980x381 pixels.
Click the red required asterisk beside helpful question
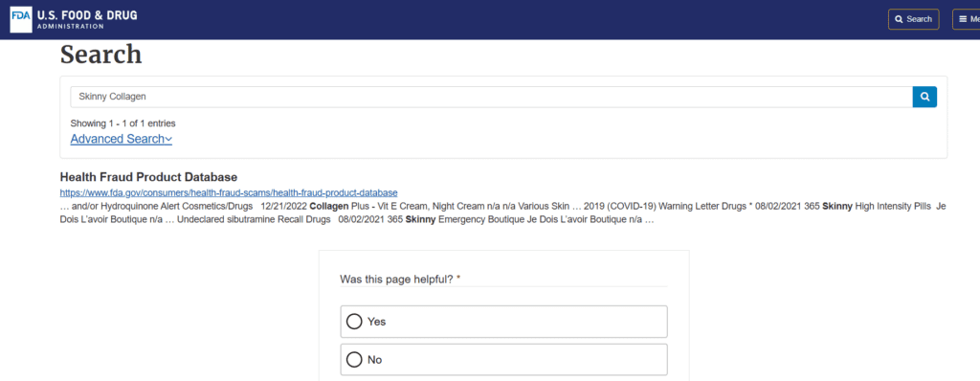click(458, 278)
